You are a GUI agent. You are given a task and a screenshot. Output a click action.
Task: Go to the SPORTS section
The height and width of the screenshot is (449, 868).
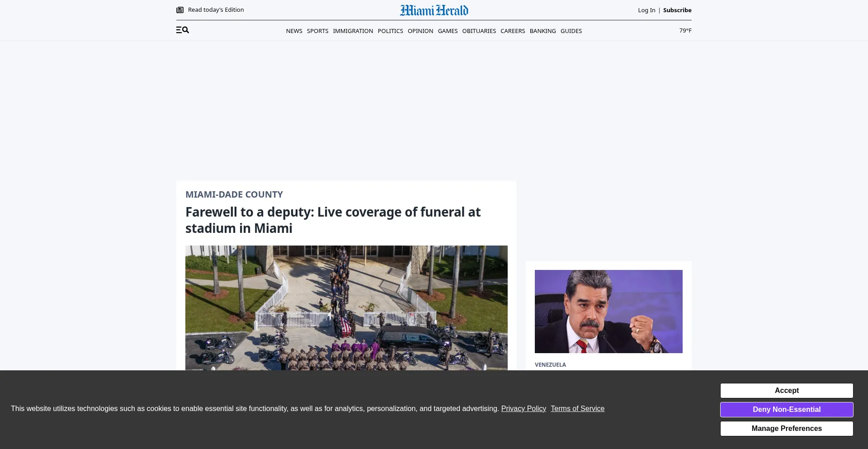coord(317,31)
